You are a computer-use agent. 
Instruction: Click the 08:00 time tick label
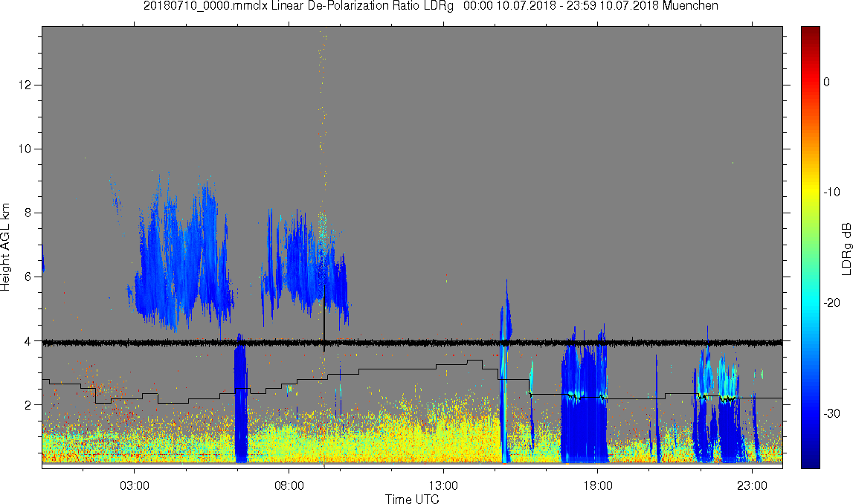coord(289,485)
